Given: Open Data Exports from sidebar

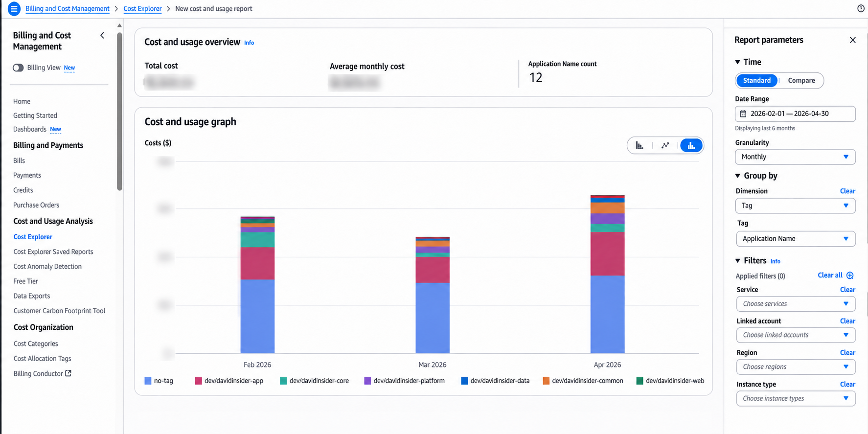Looking at the screenshot, I should tap(32, 296).
